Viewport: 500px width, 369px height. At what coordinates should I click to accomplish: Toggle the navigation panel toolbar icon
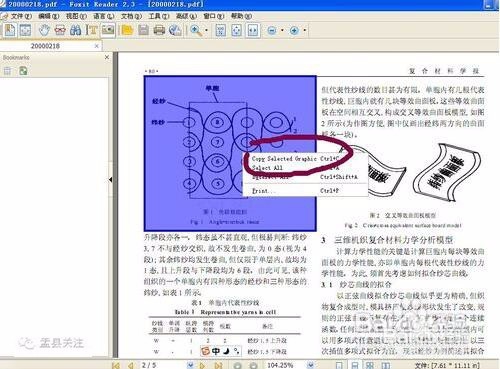click(10, 30)
